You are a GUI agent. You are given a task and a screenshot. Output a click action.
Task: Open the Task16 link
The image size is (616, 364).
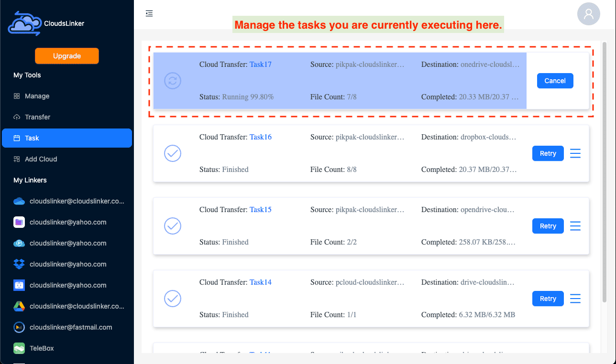pyautogui.click(x=260, y=137)
